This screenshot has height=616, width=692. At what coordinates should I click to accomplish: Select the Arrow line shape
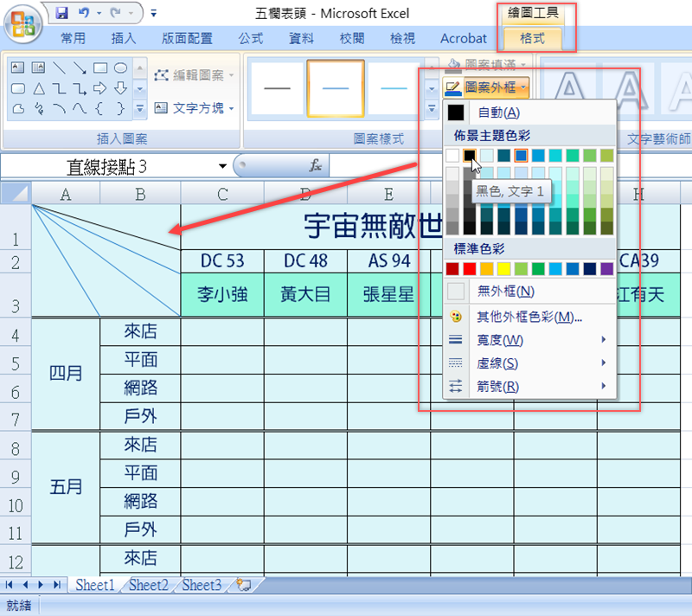coord(79,67)
